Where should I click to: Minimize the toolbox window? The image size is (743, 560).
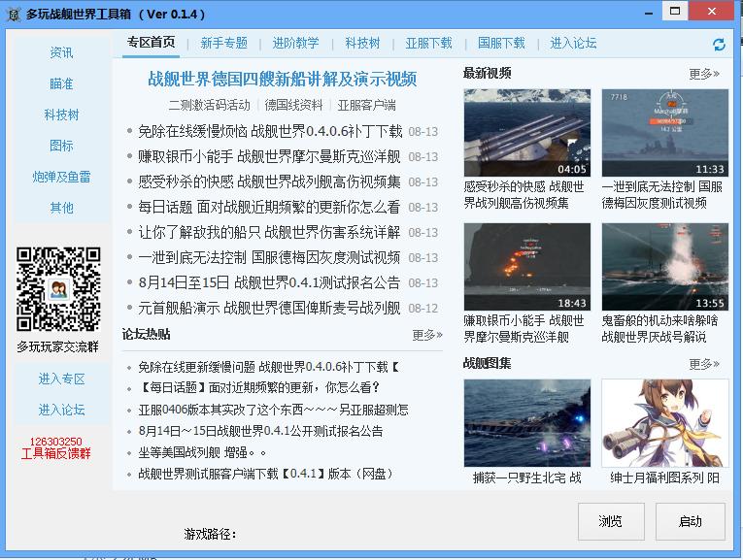click(x=649, y=12)
